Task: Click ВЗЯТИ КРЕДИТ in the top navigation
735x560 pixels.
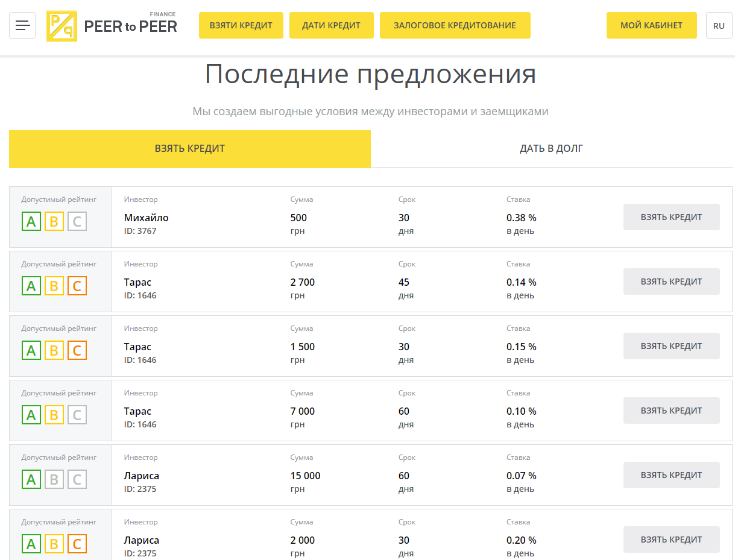Action: [241, 25]
